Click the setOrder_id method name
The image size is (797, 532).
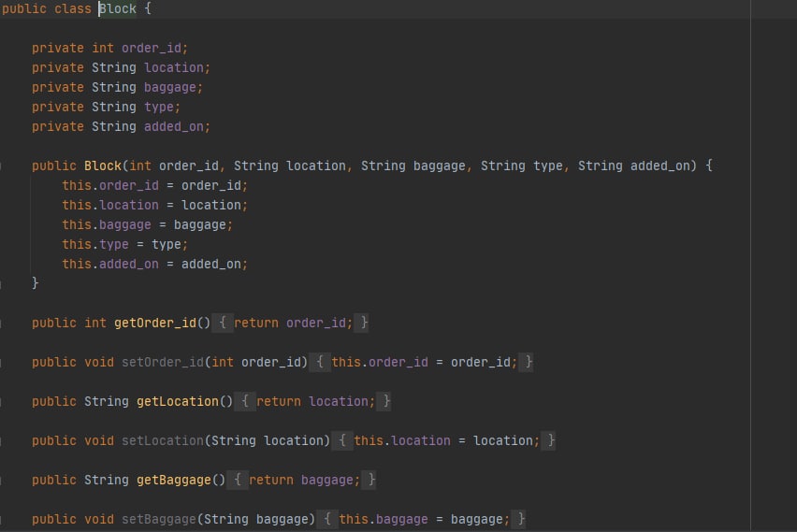pos(163,362)
